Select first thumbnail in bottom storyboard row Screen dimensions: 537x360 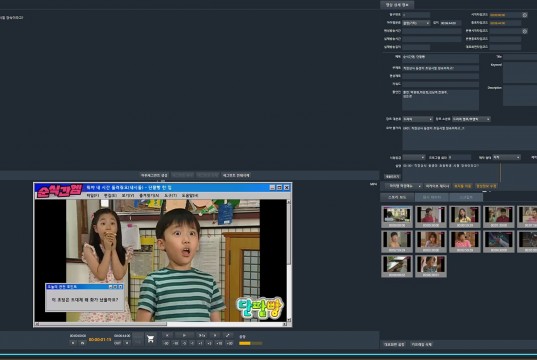(x=397, y=266)
